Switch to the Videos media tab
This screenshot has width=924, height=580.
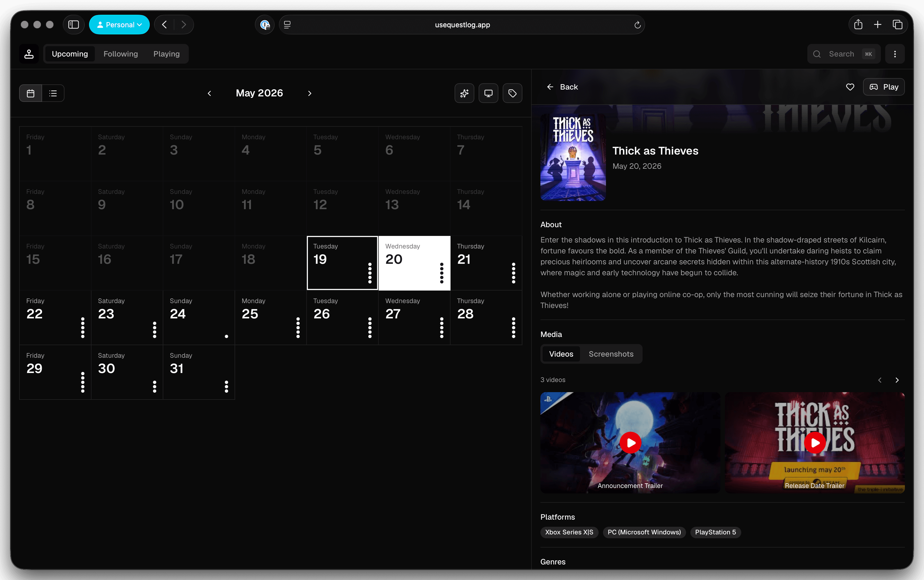tap(561, 354)
